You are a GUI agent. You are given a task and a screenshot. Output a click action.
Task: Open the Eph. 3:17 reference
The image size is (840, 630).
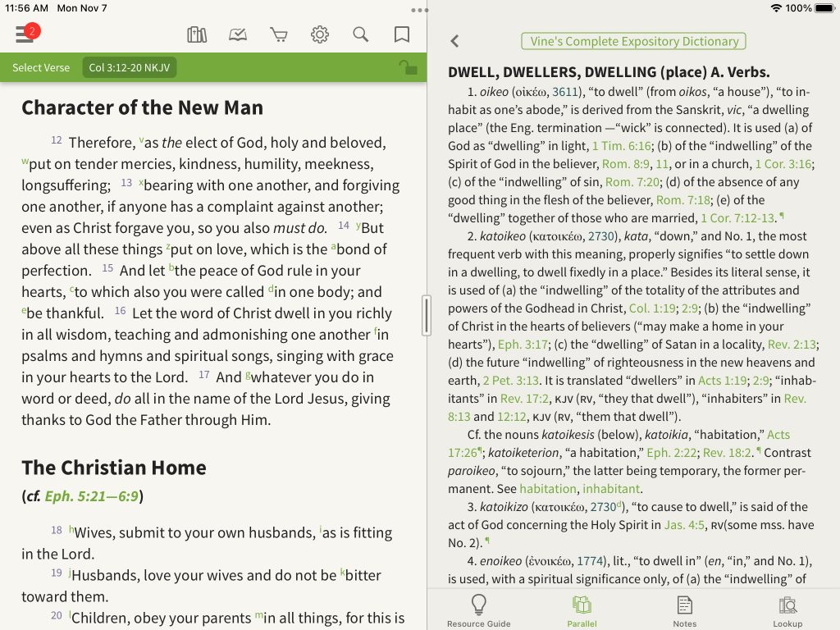[x=523, y=345]
